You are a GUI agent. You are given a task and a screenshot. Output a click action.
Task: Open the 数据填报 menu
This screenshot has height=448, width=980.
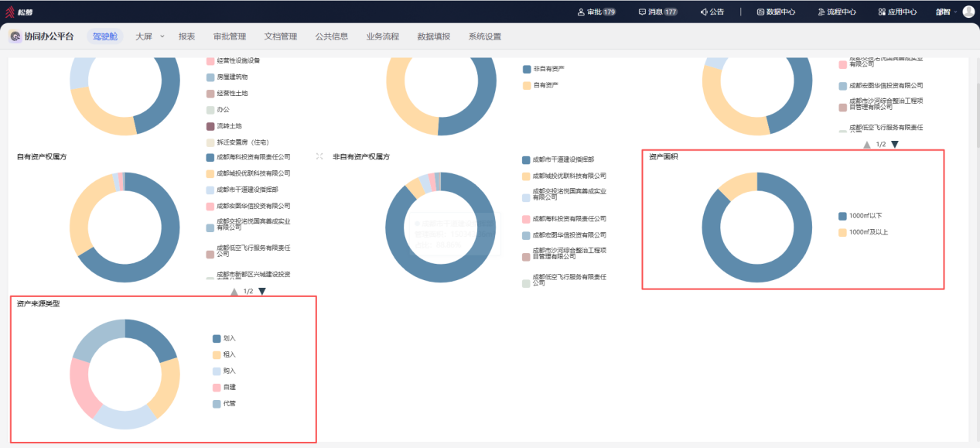pyautogui.click(x=434, y=36)
